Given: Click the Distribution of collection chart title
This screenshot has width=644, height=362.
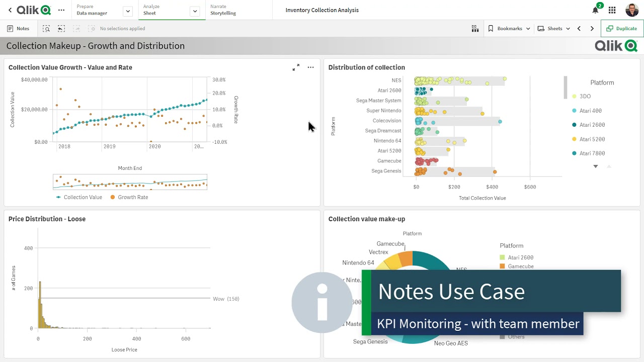Looking at the screenshot, I should pyautogui.click(x=366, y=67).
